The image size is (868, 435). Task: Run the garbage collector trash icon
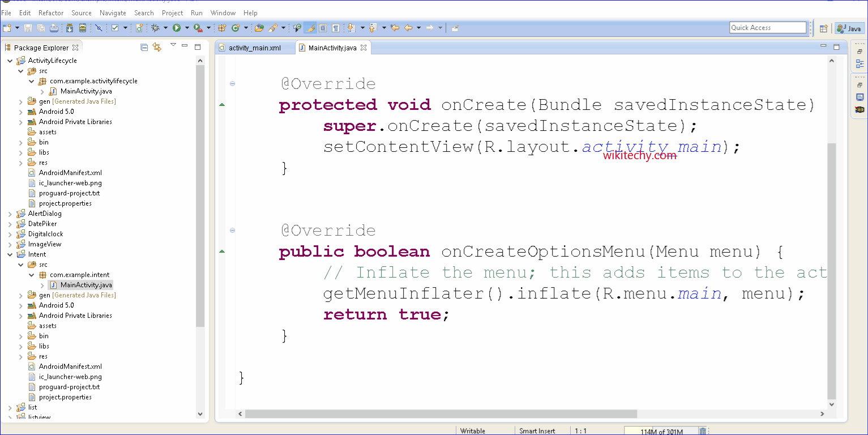[x=703, y=432]
